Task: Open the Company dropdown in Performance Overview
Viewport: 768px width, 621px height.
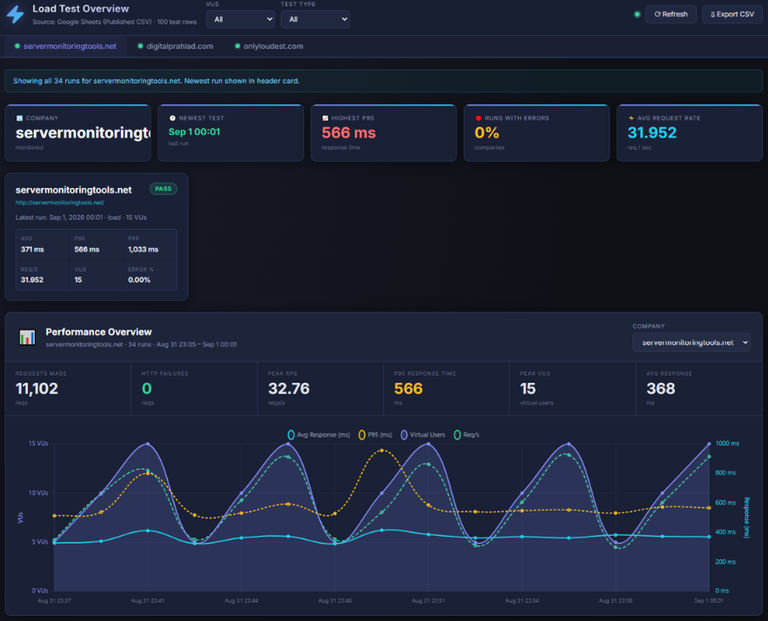Action: 691,342
